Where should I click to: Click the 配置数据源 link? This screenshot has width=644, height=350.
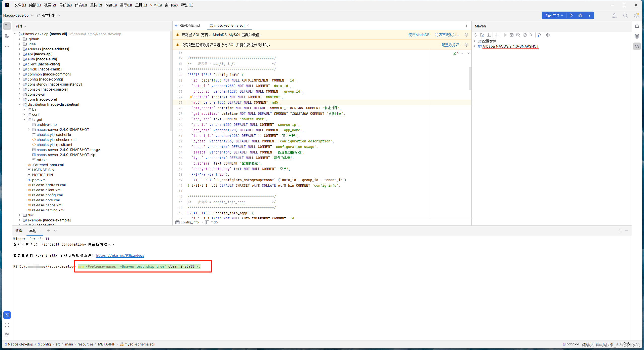pyautogui.click(x=450, y=45)
